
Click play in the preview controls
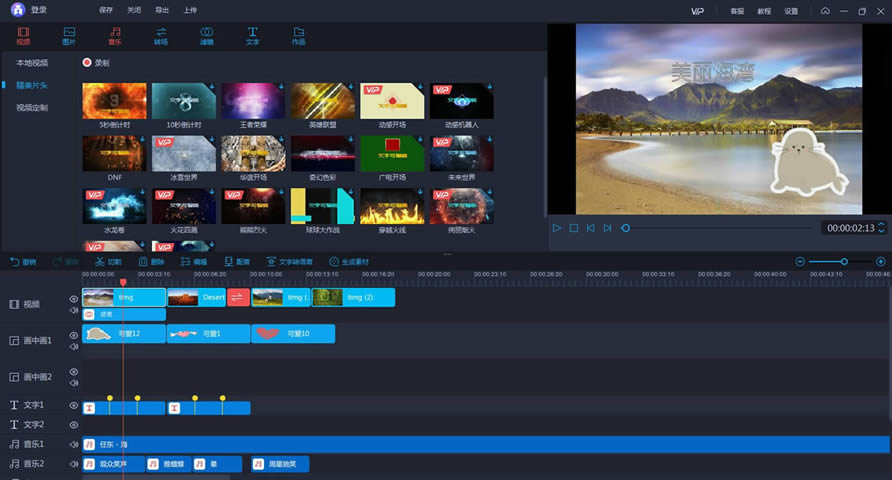[x=556, y=228]
